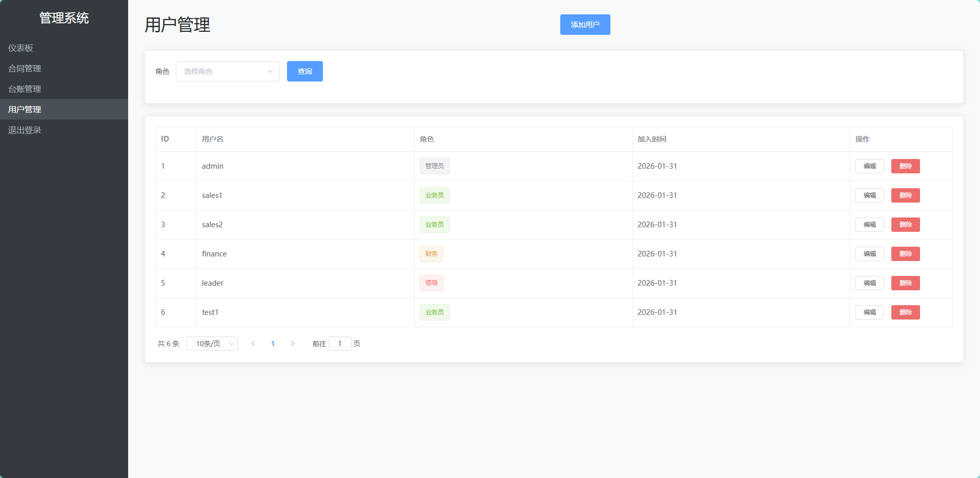The height and width of the screenshot is (478, 980).
Task: Click the 查询 search button
Action: pos(304,71)
